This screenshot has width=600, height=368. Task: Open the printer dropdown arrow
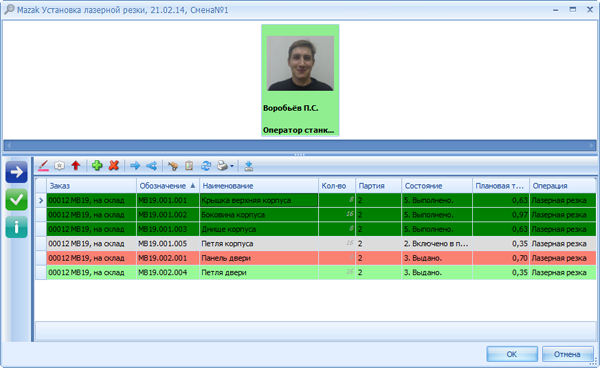pos(232,166)
